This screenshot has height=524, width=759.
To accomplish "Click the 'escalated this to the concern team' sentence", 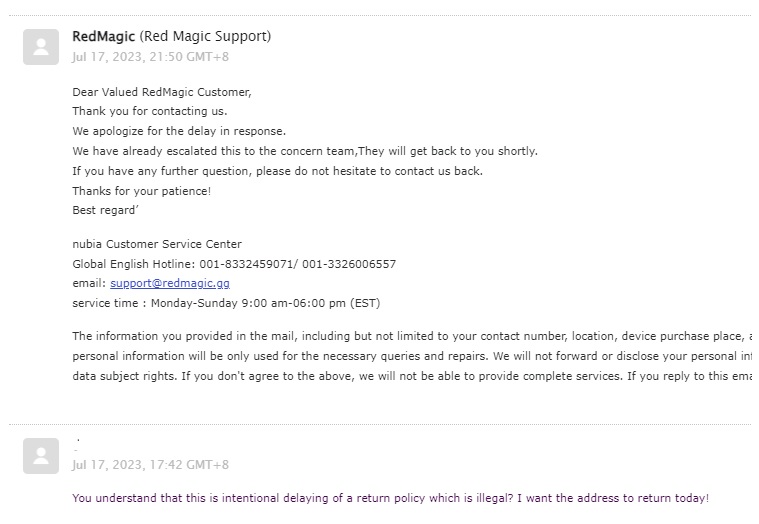I will tap(305, 151).
